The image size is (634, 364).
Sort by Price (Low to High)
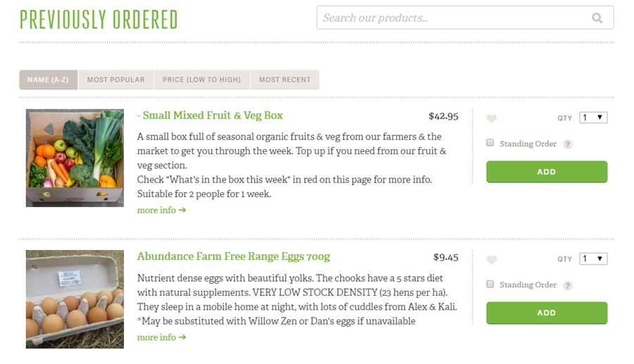click(201, 80)
